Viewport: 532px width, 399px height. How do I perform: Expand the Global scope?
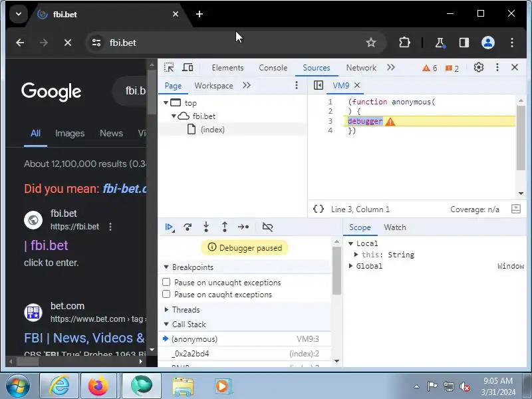pos(351,265)
